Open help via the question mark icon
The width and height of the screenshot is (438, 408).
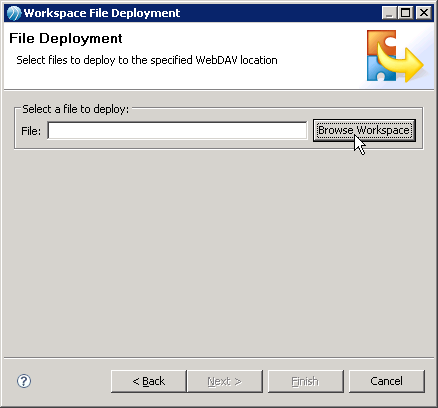[24, 381]
